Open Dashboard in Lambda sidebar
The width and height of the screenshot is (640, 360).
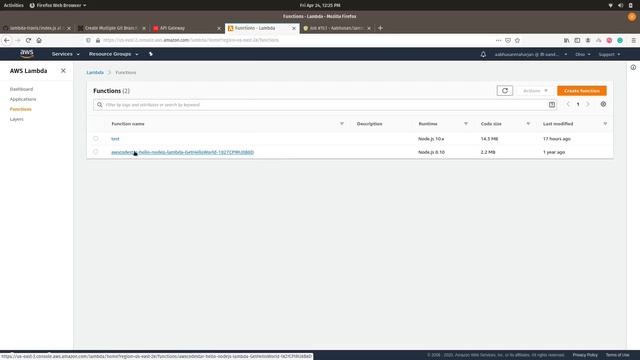tap(21, 89)
